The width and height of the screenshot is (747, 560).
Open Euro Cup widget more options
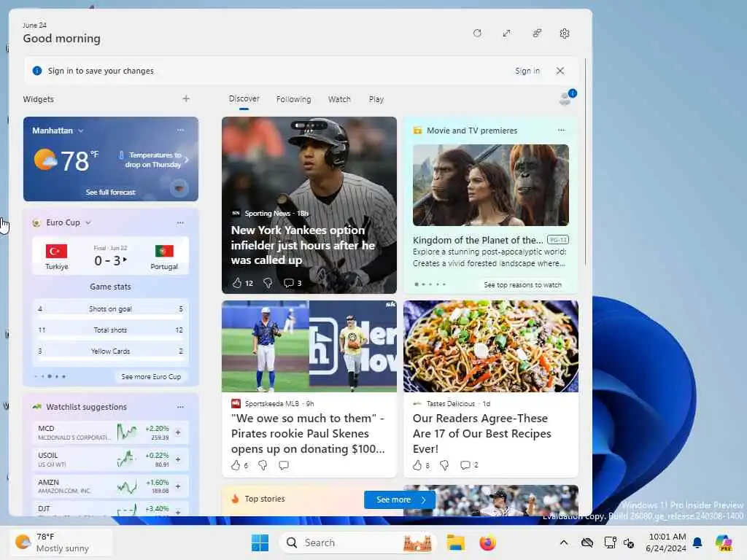point(181,222)
